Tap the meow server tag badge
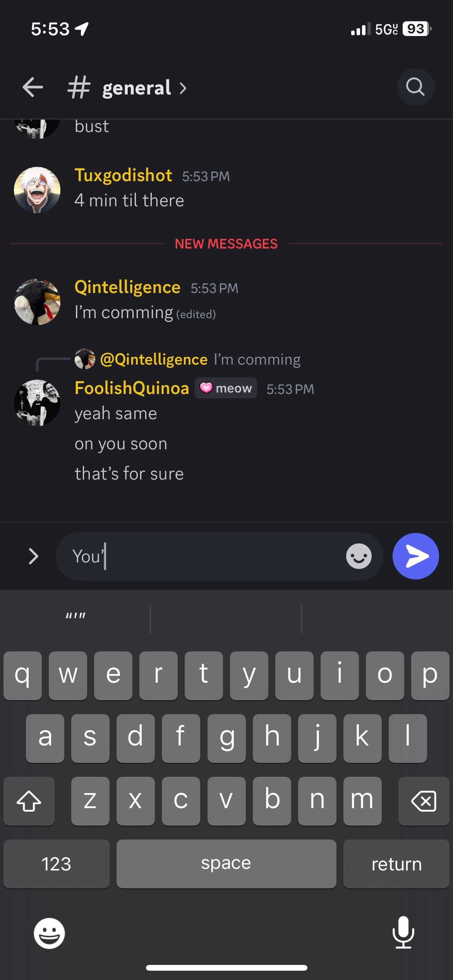This screenshot has height=980, width=453. point(226,388)
